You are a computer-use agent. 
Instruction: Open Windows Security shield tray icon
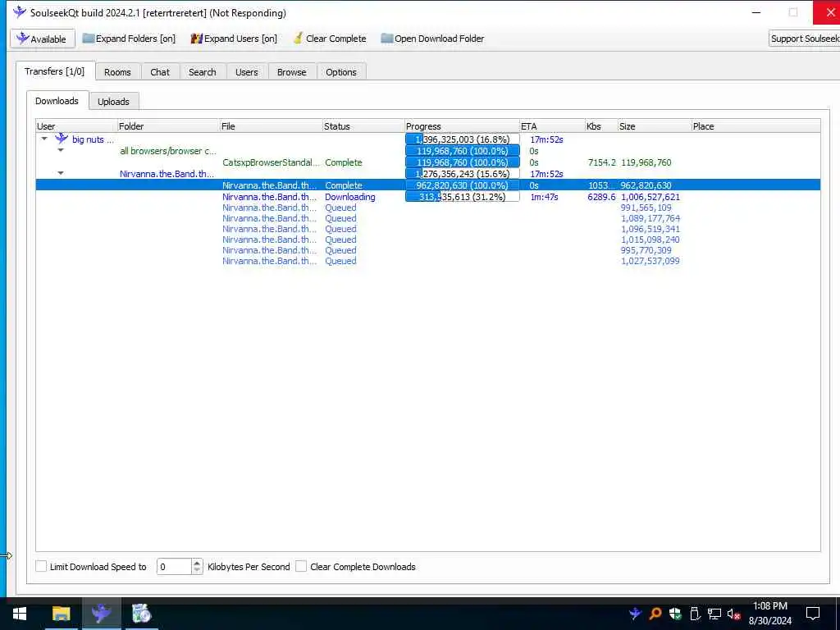675,614
